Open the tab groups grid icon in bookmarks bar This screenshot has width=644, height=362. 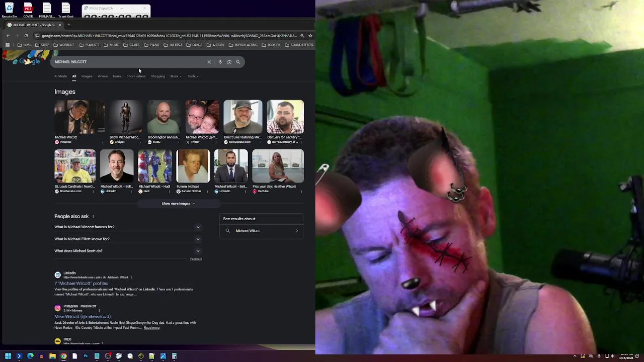[x=7, y=45]
